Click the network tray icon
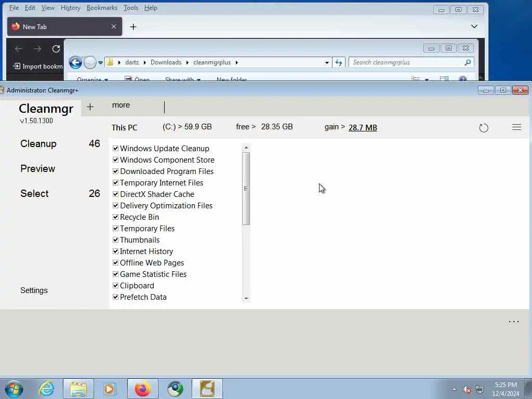 [480, 390]
